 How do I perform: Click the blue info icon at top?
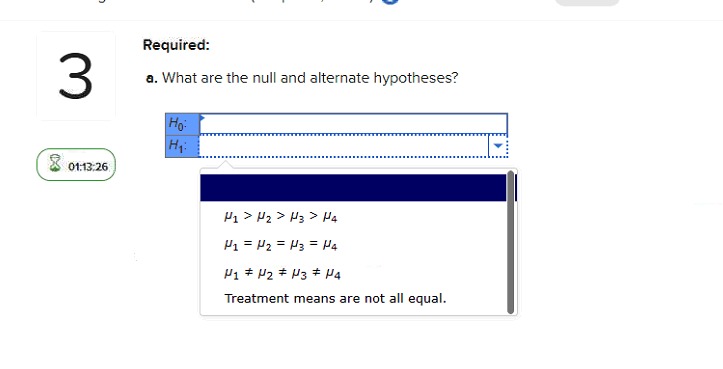[390, 1]
